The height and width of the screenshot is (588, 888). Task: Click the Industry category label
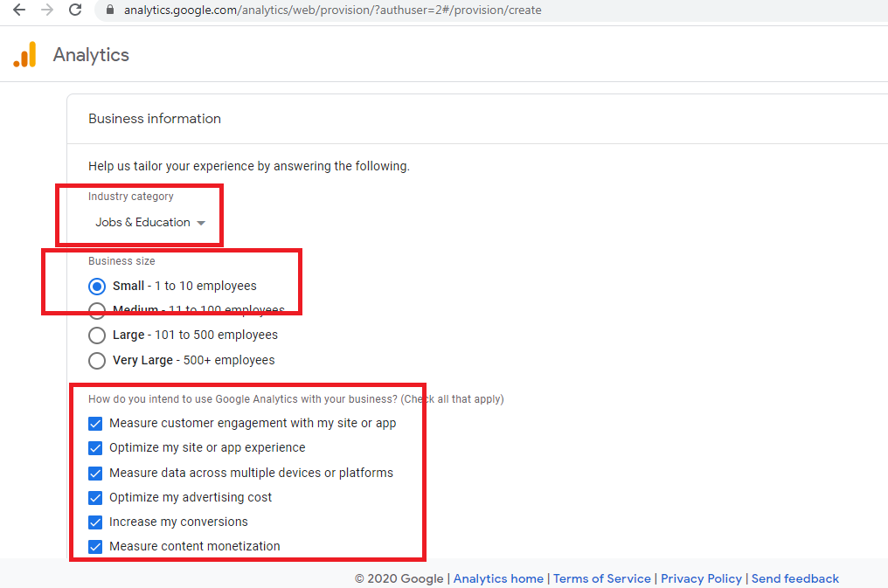pos(131,197)
